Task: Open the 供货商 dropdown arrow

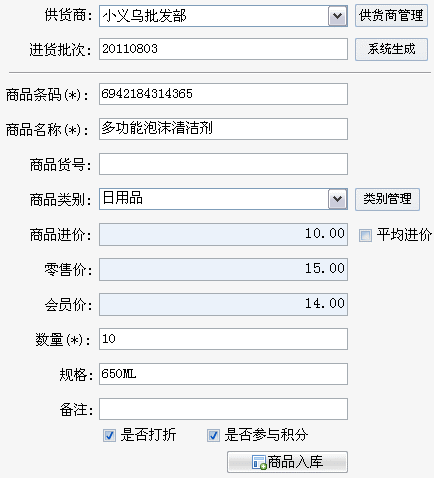Action: pos(337,16)
